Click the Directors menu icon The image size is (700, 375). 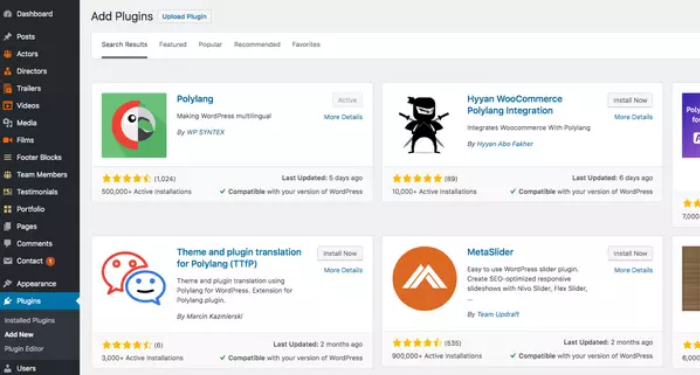coord(7,71)
